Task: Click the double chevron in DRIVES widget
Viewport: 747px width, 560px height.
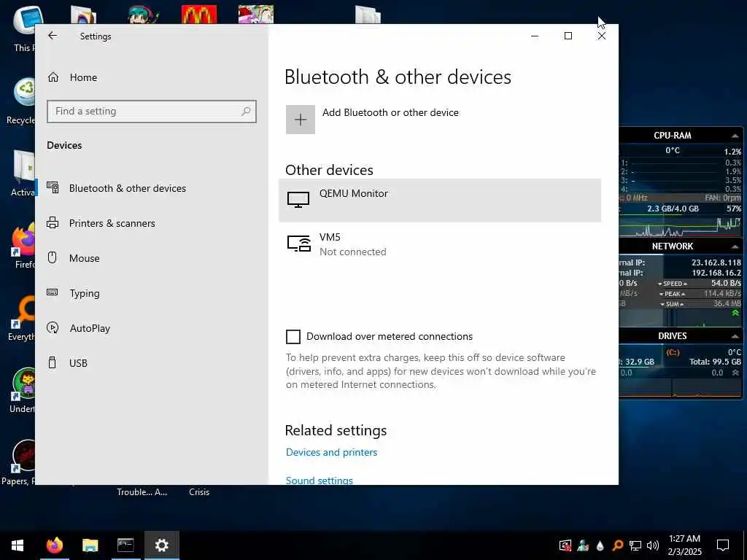Action: tap(735, 373)
